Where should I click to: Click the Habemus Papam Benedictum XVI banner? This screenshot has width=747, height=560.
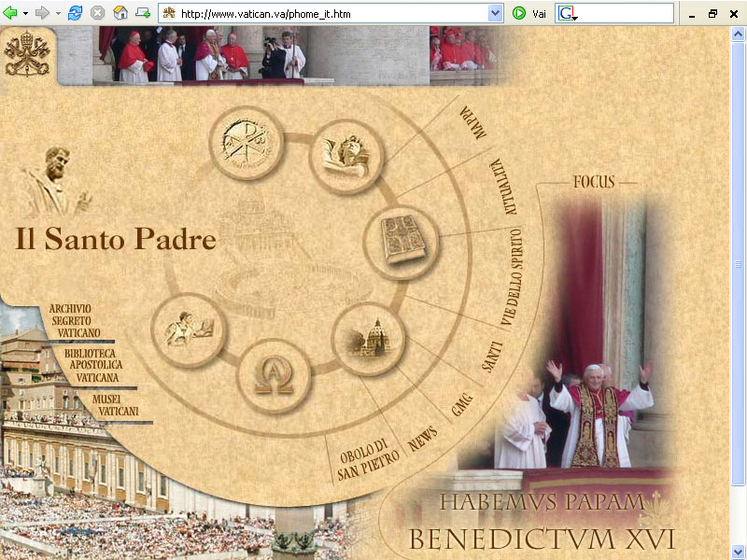[542, 523]
